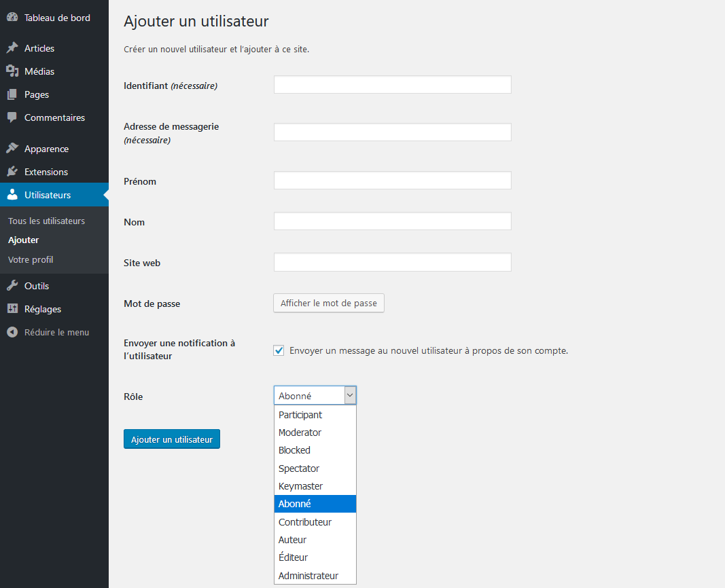Viewport: 725px width, 588px height.
Task: Uncheck the send notification checkbox
Action: (x=279, y=350)
